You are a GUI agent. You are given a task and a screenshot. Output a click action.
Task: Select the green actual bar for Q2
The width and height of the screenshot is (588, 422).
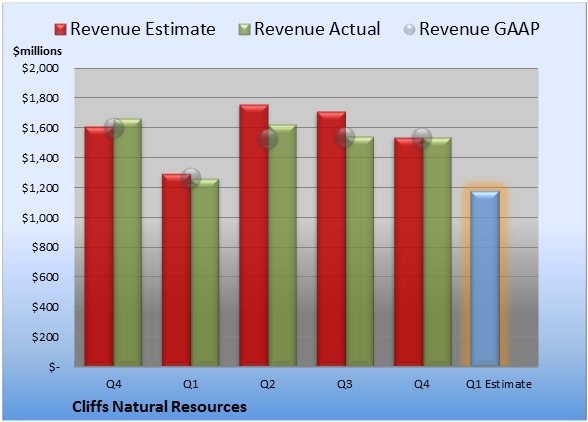pos(282,245)
